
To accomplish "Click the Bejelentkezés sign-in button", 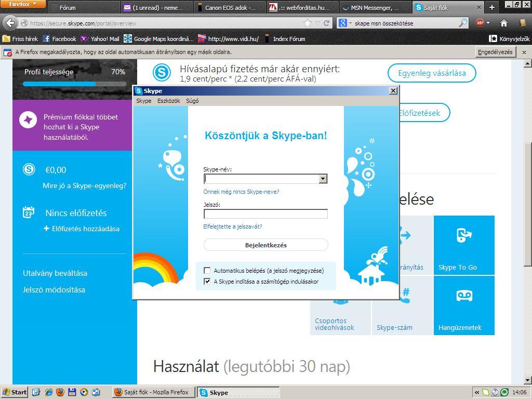I will coord(265,245).
